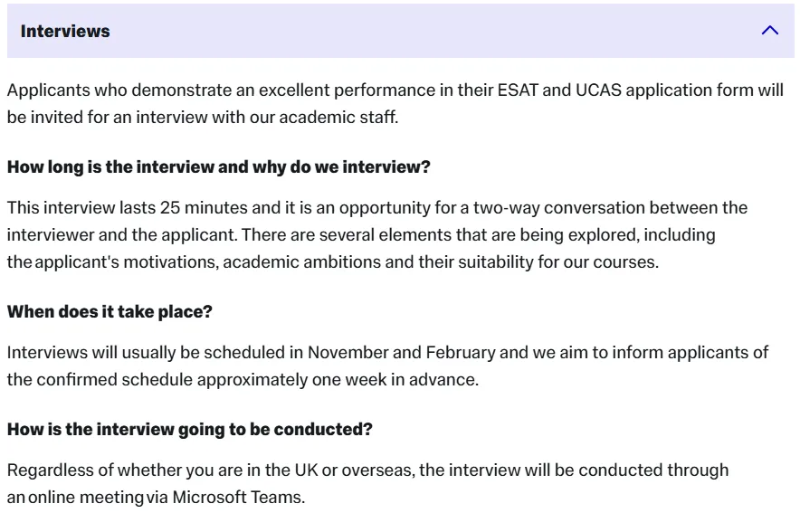Collapse the Interviews section using the chevron
The height and width of the screenshot is (532, 800).
click(x=770, y=31)
